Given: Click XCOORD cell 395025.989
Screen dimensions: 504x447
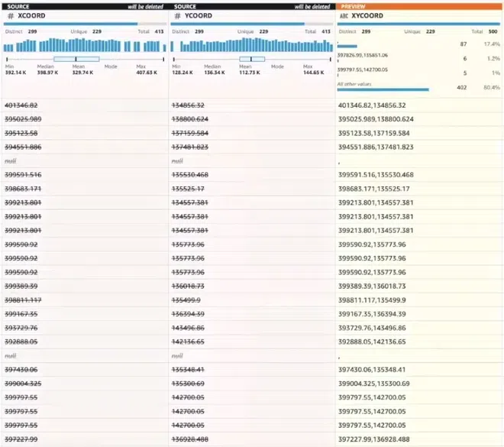Looking at the screenshot, I should click(23, 119).
